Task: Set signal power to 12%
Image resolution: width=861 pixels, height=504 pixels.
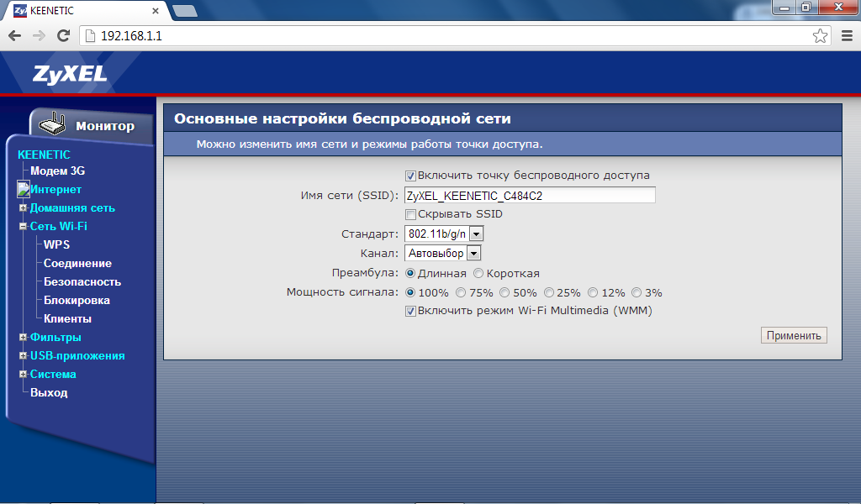Action: (593, 292)
